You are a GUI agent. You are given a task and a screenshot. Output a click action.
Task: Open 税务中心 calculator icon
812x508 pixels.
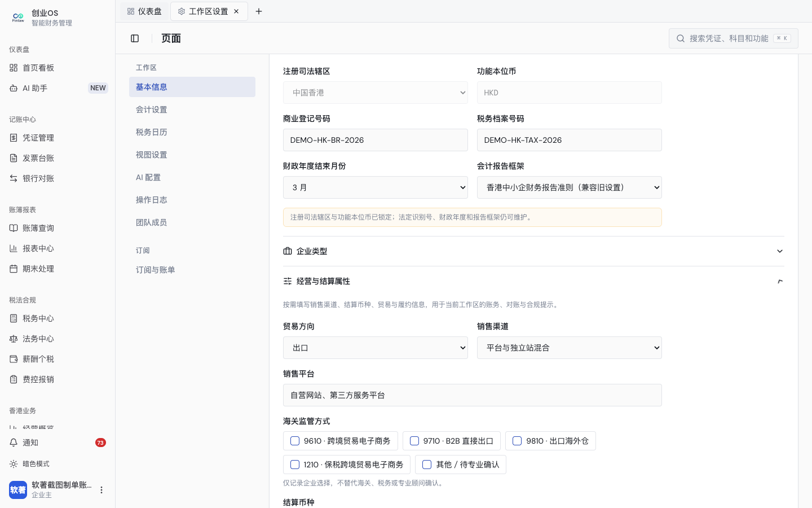tap(14, 318)
